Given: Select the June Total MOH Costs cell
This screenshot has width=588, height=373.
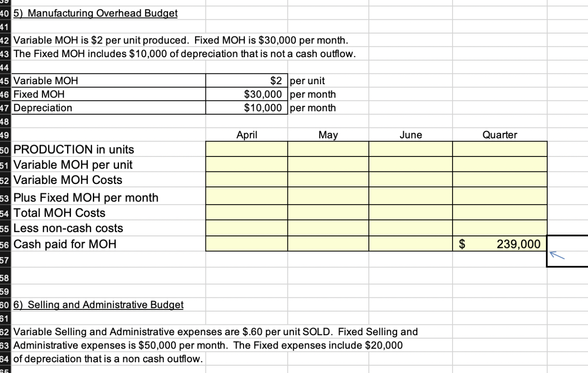Looking at the screenshot, I should coord(410,213).
